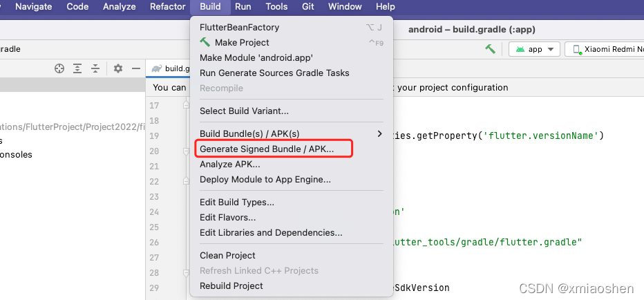Viewport: 644px width, 300px height.
Task: Open the Navigate menu
Action: pyautogui.click(x=34, y=7)
